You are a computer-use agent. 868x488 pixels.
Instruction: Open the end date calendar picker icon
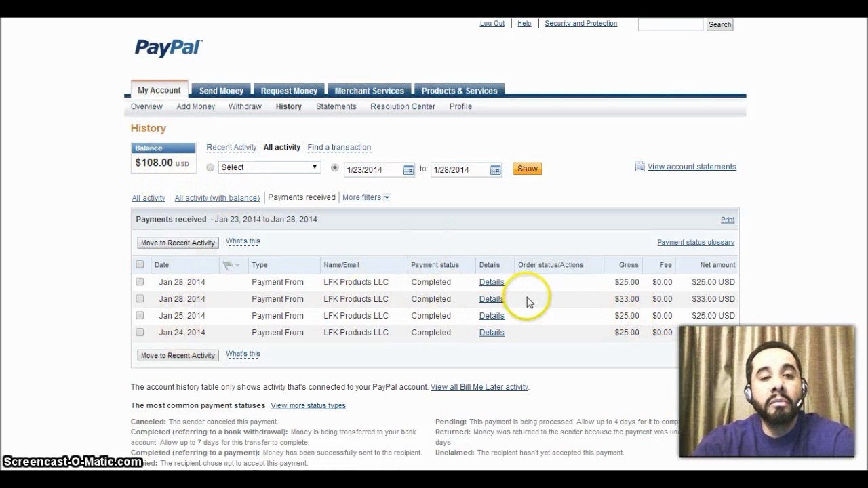(x=495, y=169)
